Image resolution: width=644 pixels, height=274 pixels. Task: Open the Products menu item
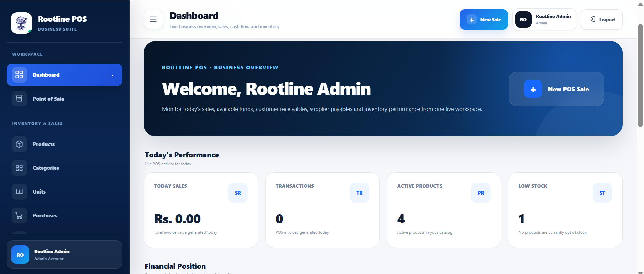64,144
